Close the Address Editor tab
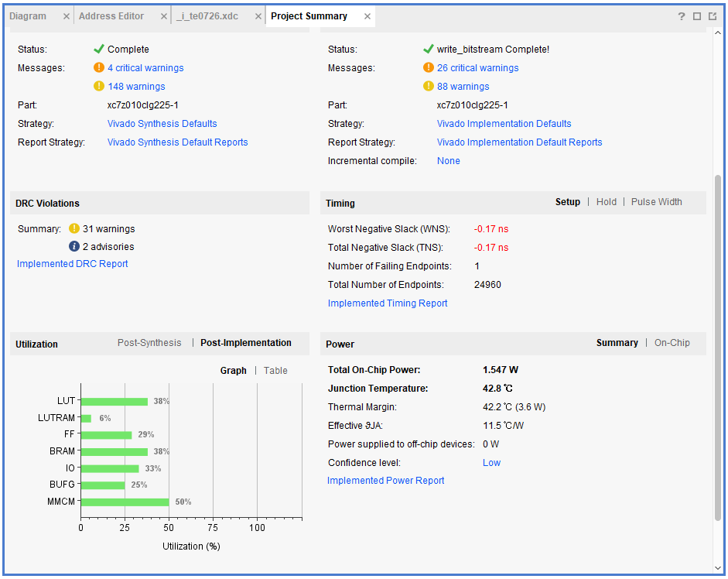 pos(163,16)
